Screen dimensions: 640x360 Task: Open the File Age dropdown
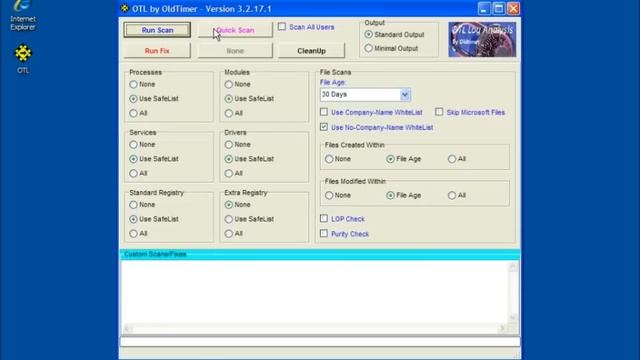[x=404, y=95]
